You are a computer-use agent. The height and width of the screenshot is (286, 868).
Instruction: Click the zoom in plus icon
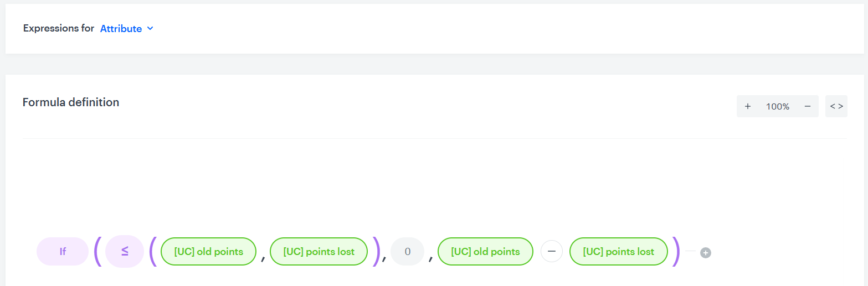pyautogui.click(x=748, y=106)
